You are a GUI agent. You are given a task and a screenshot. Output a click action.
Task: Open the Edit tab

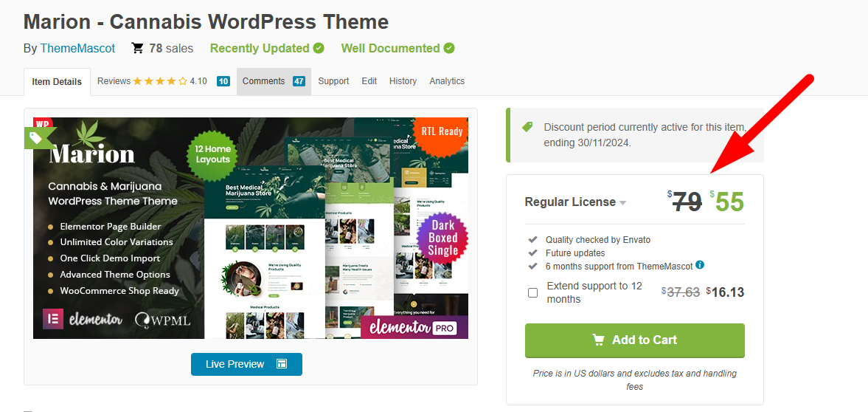point(369,81)
